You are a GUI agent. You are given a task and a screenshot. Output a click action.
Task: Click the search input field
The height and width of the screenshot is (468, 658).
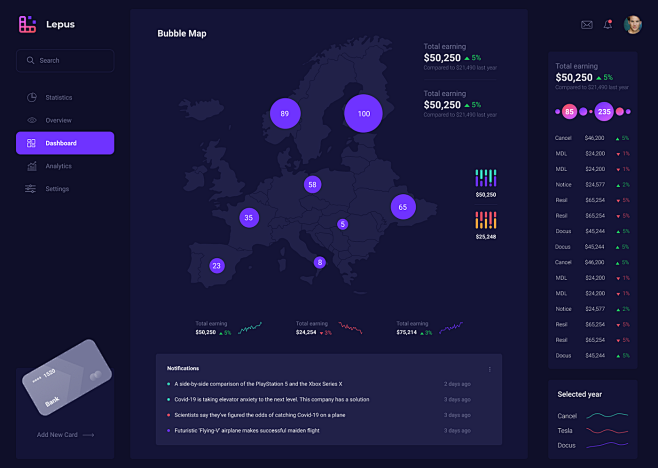[x=65, y=61]
